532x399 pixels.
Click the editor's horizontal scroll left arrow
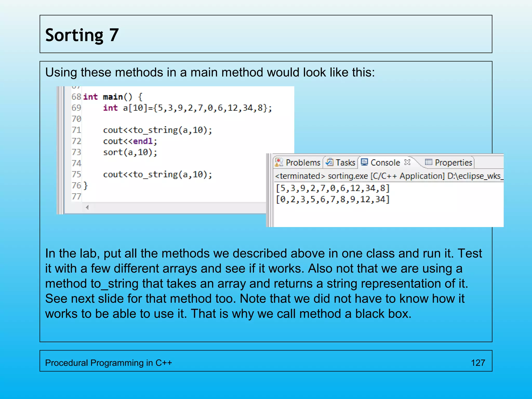tap(87, 207)
